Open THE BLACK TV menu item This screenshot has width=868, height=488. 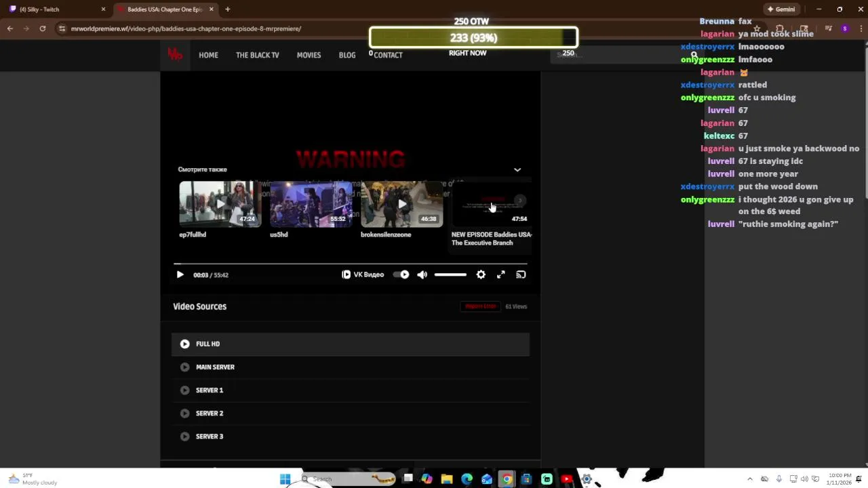click(x=257, y=55)
